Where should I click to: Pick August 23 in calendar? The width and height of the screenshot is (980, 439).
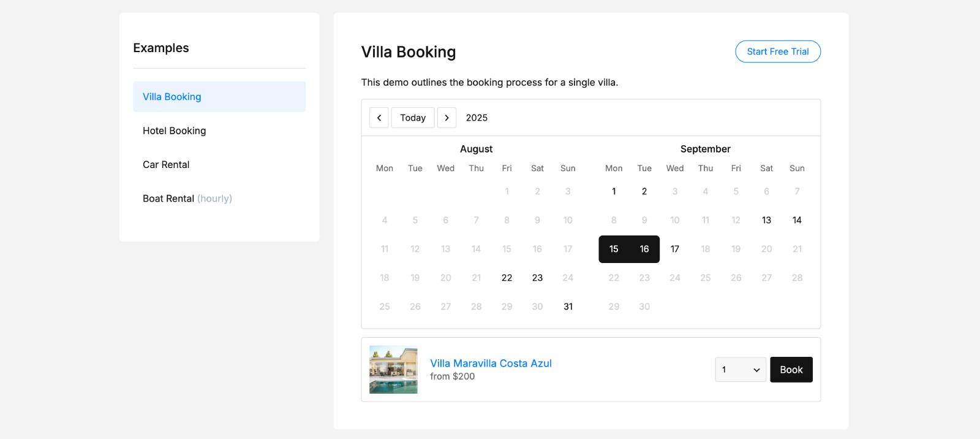pyautogui.click(x=537, y=278)
